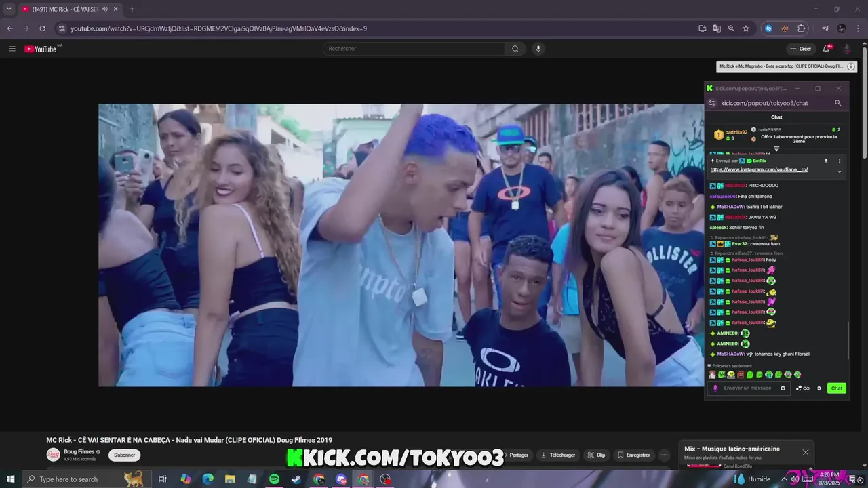Open File Explorer from the taskbar
The width and height of the screenshot is (868, 488).
[230, 479]
